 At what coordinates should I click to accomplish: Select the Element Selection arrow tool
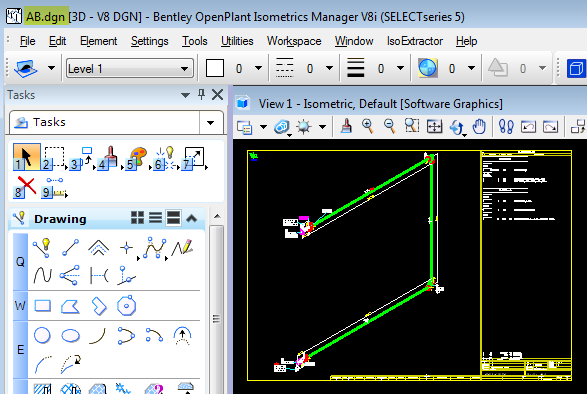(26, 157)
